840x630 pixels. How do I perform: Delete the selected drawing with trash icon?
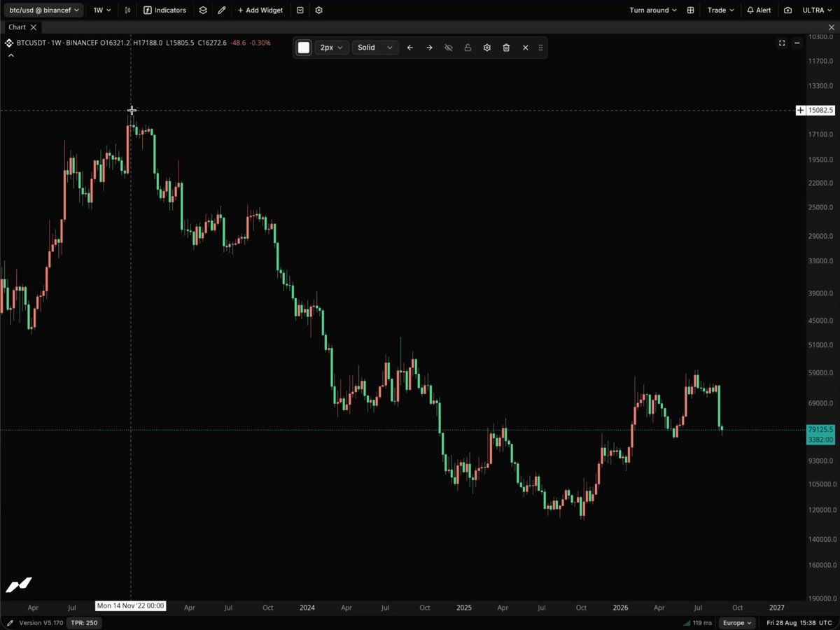pos(506,48)
